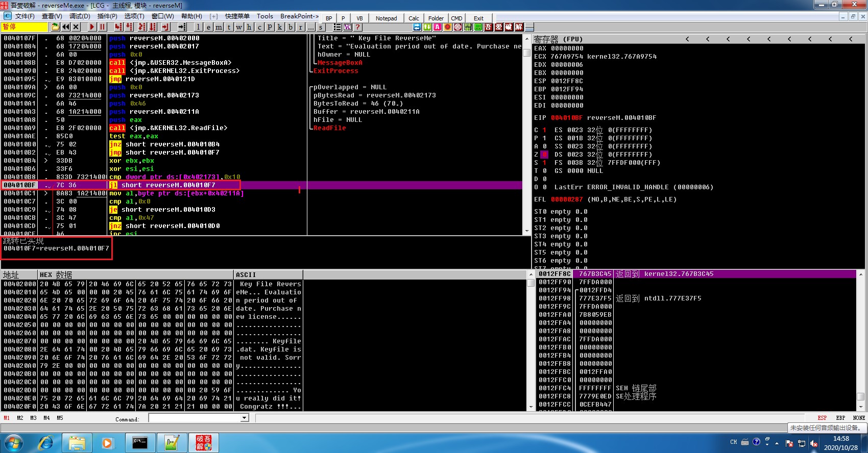Restart the program with the rewind icon
Viewport: 868px width, 453px height.
point(66,27)
